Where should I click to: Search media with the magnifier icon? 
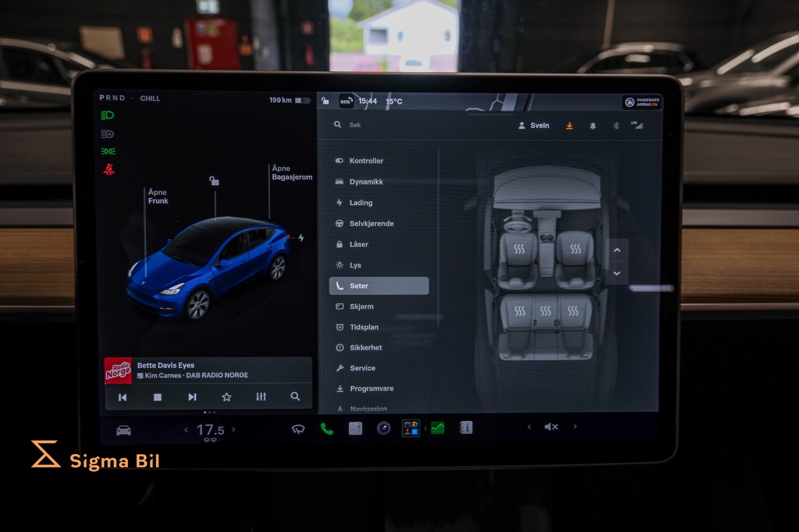295,396
